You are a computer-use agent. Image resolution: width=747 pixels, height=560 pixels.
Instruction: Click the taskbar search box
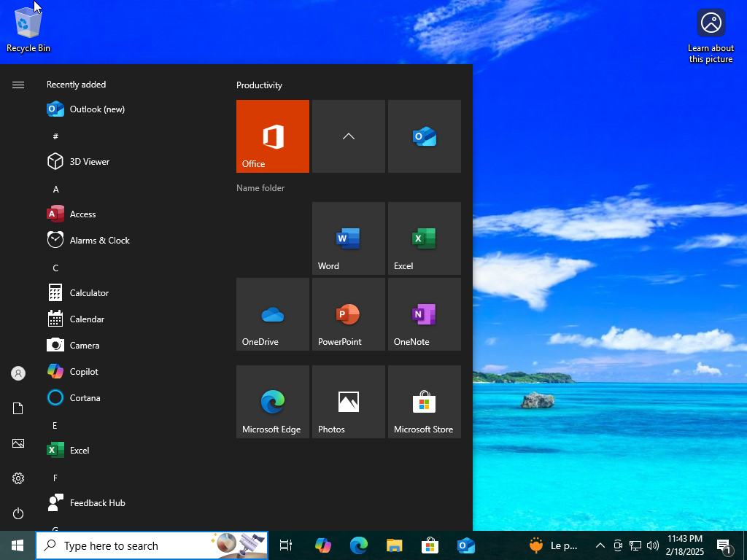tap(152, 545)
